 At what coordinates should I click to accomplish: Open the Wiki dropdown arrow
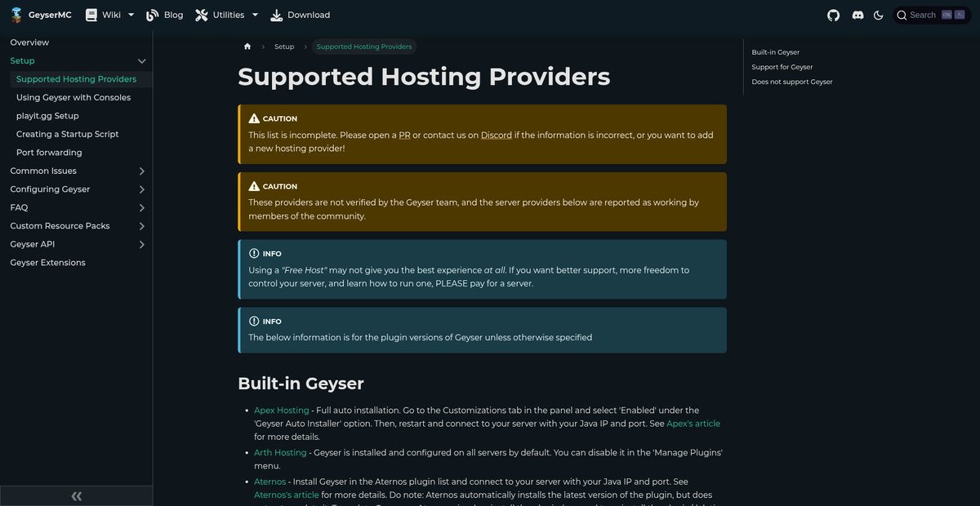[131, 15]
